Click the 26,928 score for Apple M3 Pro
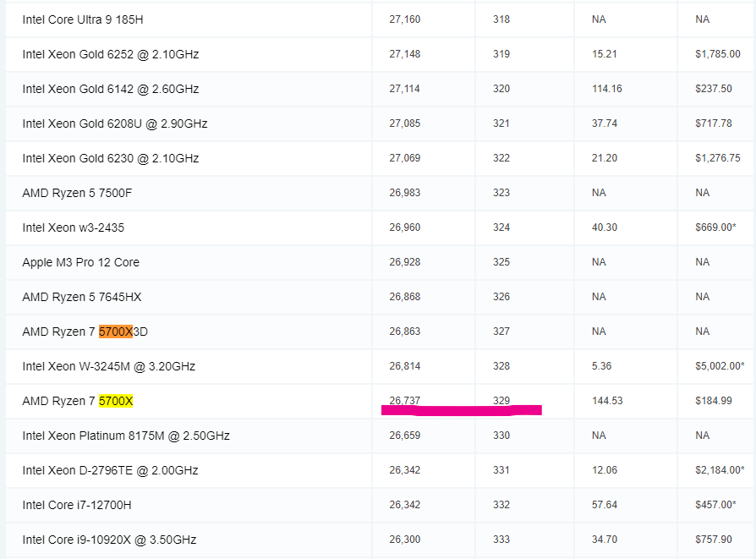Screen dimensions: 756x559 tap(404, 262)
